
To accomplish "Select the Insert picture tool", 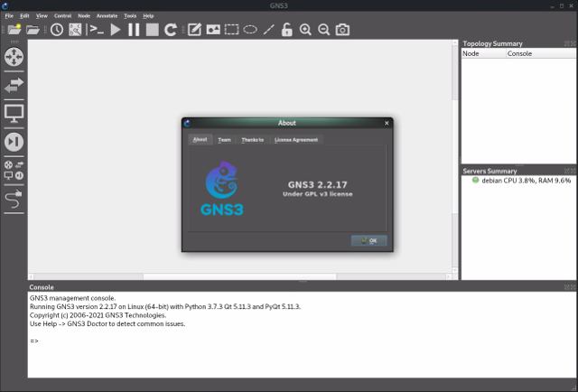I will (213, 30).
